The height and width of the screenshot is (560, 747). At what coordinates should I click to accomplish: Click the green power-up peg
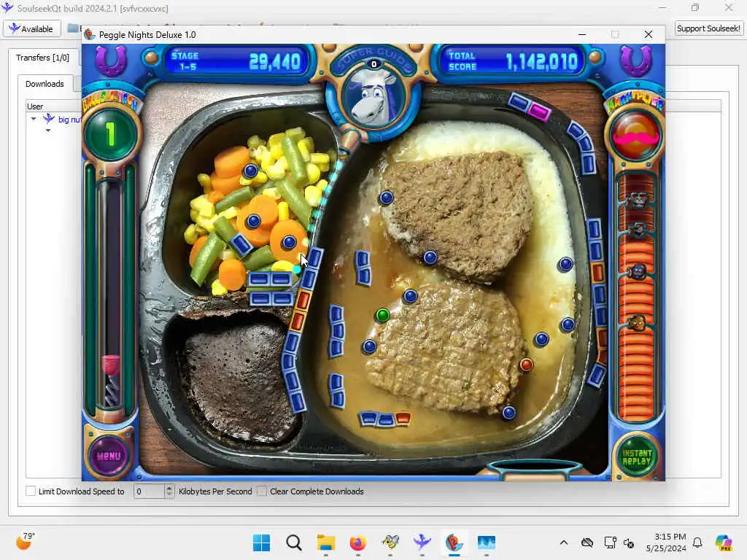[x=382, y=315]
